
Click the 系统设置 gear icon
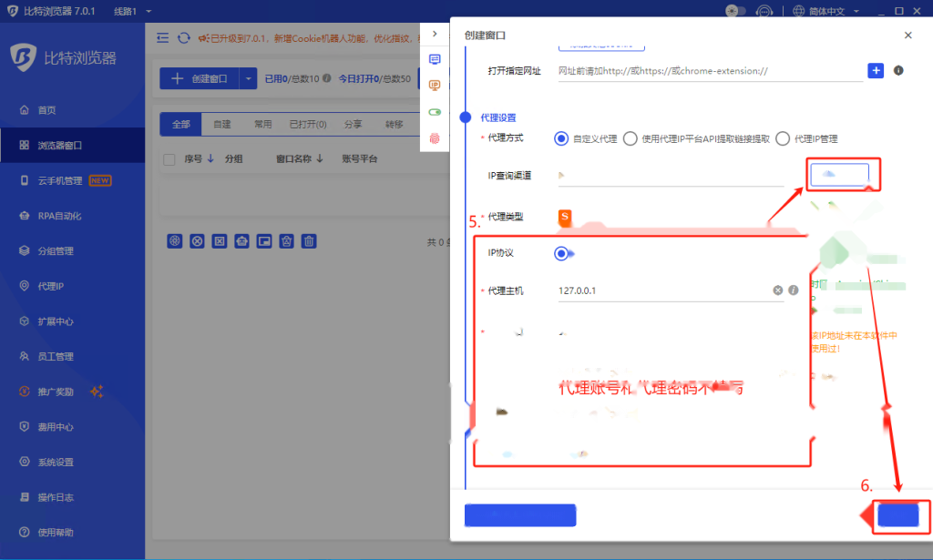(x=25, y=462)
